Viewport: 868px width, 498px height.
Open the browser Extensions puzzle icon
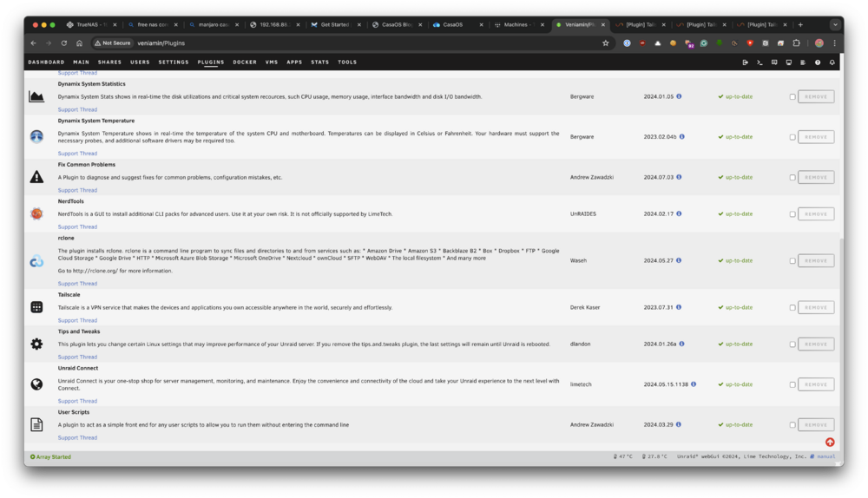(x=796, y=43)
